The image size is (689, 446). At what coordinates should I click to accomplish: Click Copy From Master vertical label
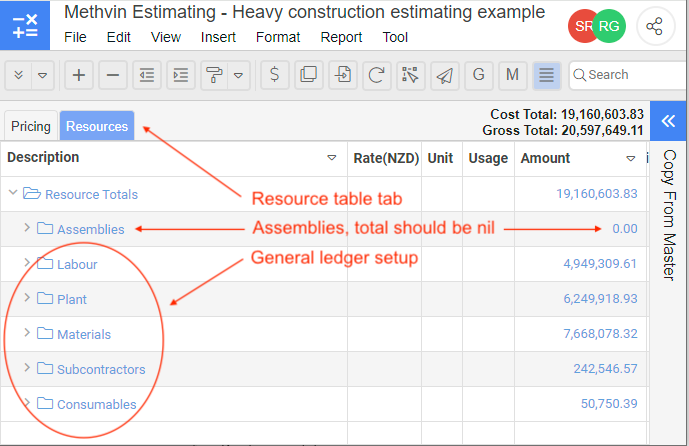coord(669,215)
